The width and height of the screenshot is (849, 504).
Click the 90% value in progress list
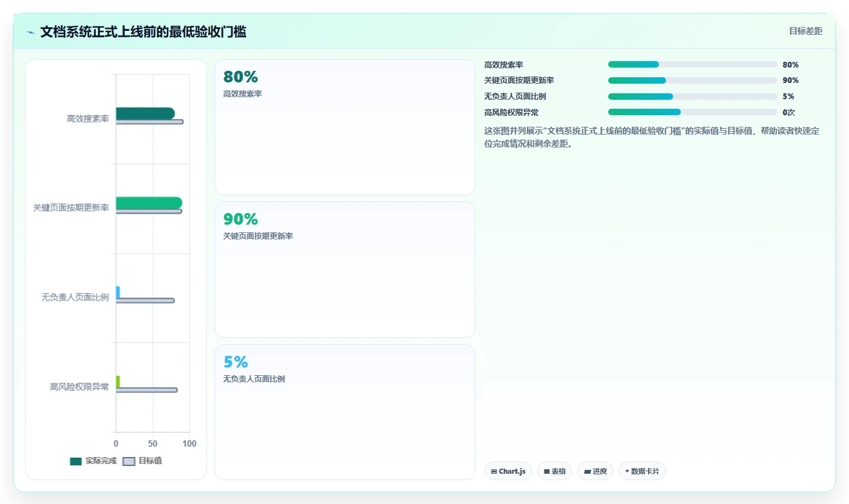pyautogui.click(x=790, y=80)
